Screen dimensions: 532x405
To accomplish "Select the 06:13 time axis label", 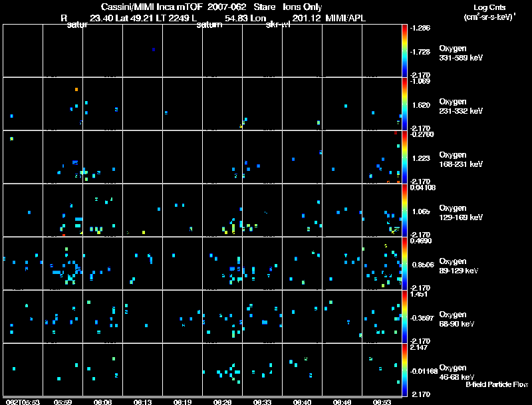I will point(142,402).
